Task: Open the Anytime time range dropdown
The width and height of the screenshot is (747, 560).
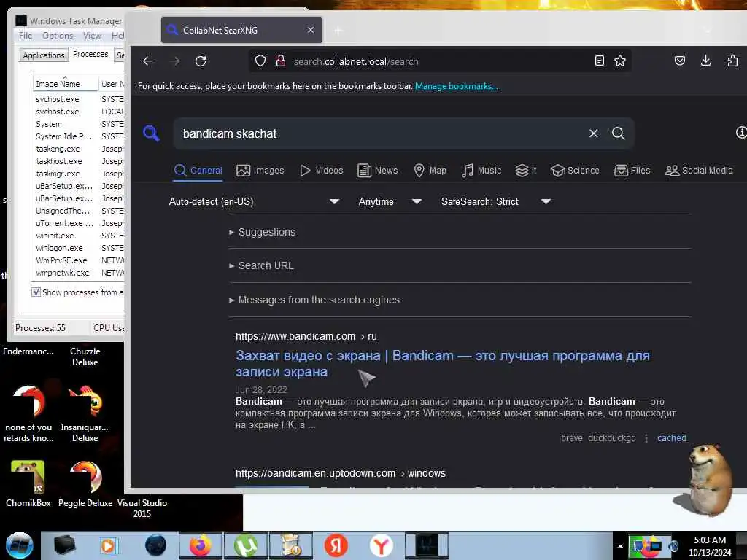Action: click(x=390, y=201)
